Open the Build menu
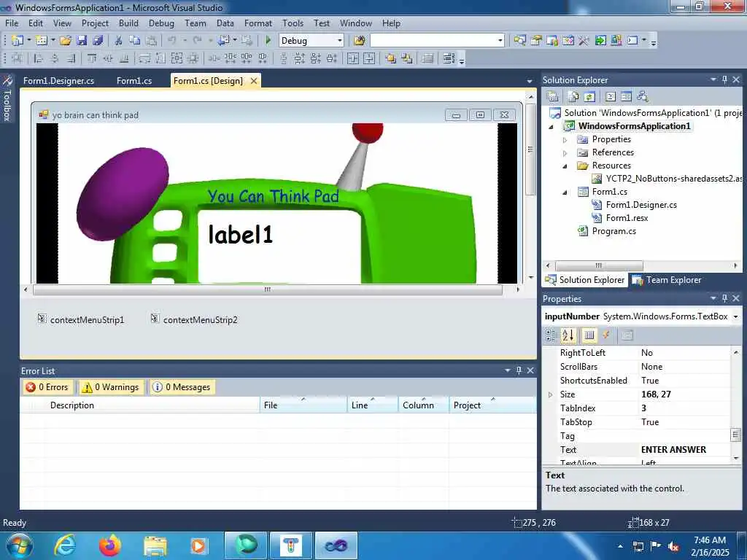 pos(128,23)
